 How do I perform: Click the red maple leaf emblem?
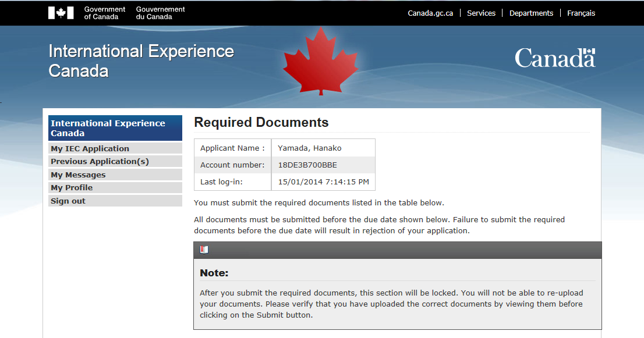click(x=321, y=61)
